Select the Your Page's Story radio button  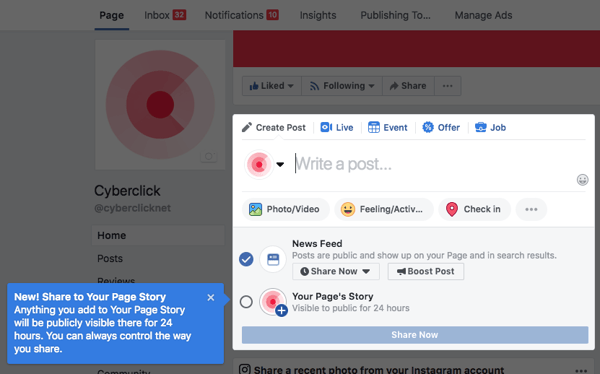click(x=246, y=302)
